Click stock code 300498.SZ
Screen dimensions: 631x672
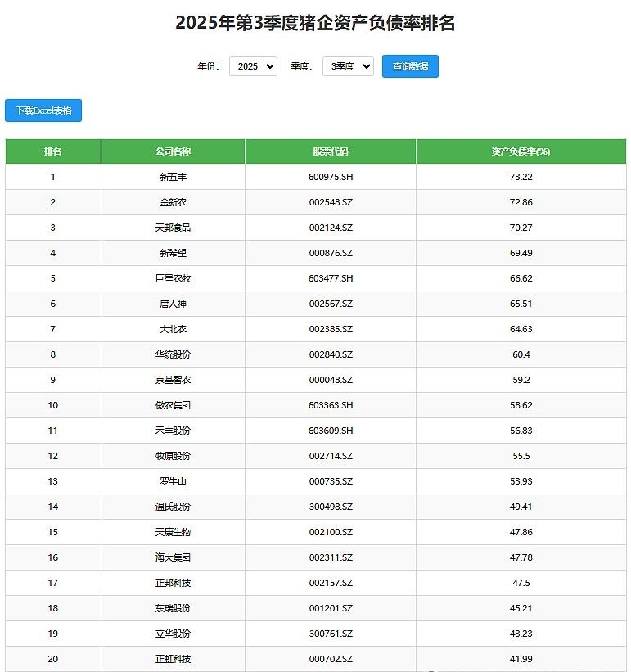[x=331, y=507]
